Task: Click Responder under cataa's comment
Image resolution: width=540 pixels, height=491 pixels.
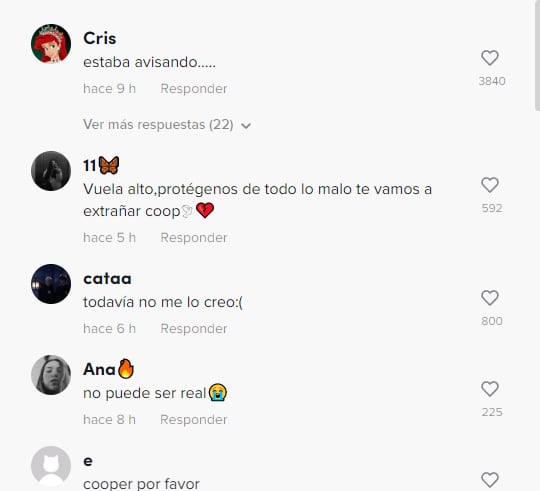Action: (194, 329)
